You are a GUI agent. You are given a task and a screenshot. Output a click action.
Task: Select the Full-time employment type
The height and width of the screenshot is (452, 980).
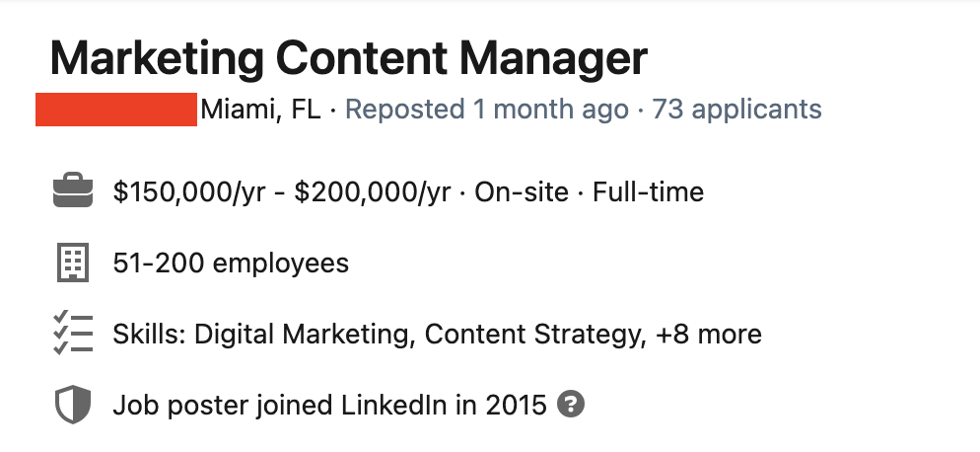pyautogui.click(x=648, y=191)
